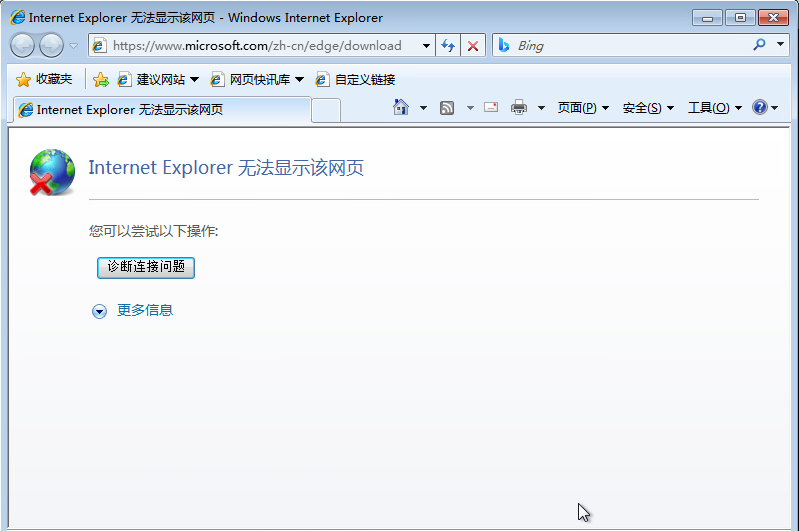Screen dimensions: 799x531
Task: Expand the Bing search provider dropdown
Action: pyautogui.click(x=781, y=46)
